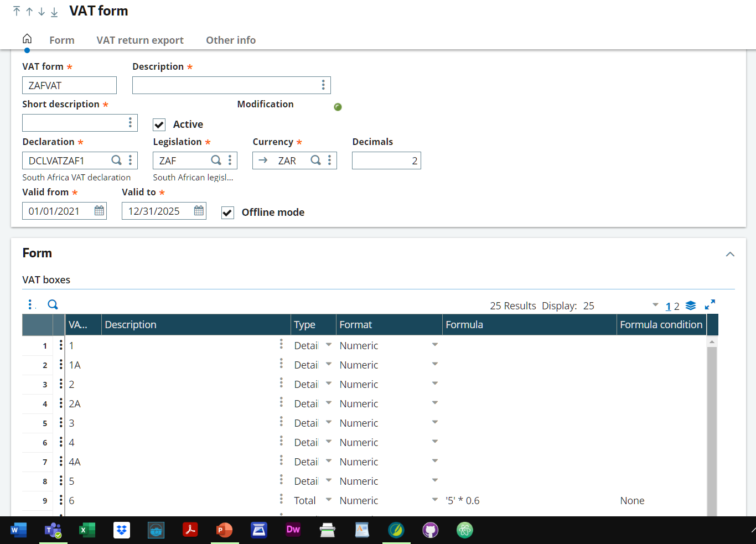Go to the previous record arrow icon
Screen dimensions: 756x544
tap(29, 11)
